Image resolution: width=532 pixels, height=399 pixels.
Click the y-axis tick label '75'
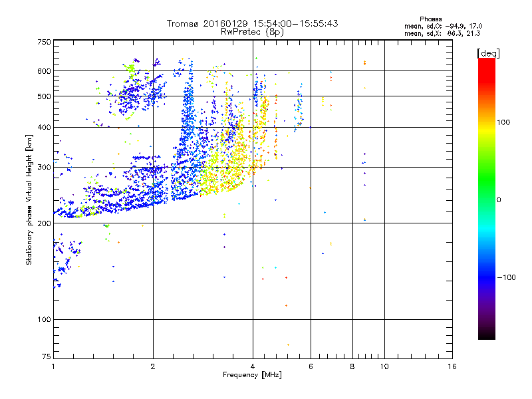[47, 356]
